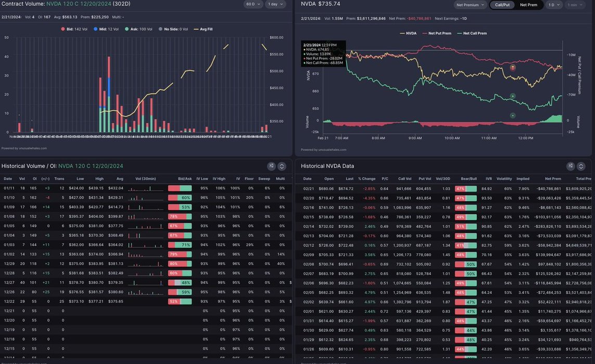Toggle the NVDA price line in legend
This screenshot has width=595, height=364.
tap(408, 33)
